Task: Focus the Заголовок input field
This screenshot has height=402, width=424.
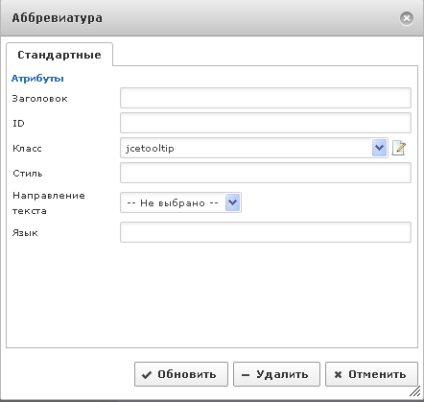Action: [x=265, y=98]
